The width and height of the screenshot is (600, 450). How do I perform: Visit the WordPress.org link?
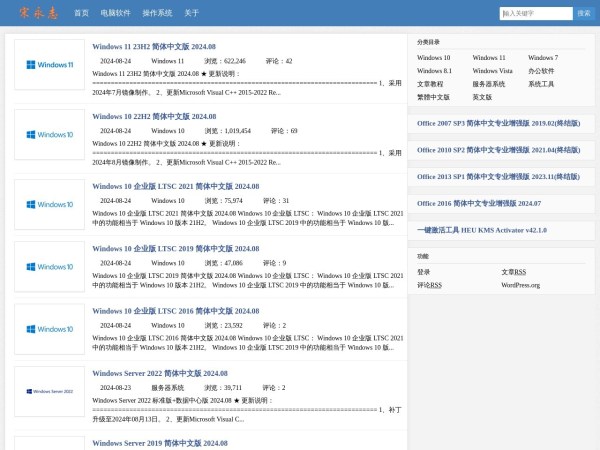(x=520, y=285)
